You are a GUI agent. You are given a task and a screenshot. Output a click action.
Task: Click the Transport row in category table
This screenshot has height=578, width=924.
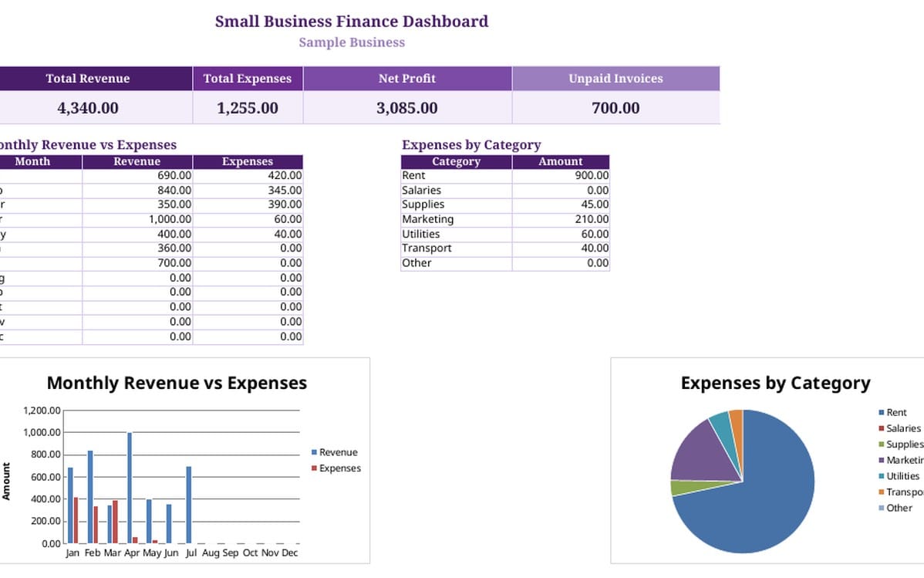pos(505,248)
